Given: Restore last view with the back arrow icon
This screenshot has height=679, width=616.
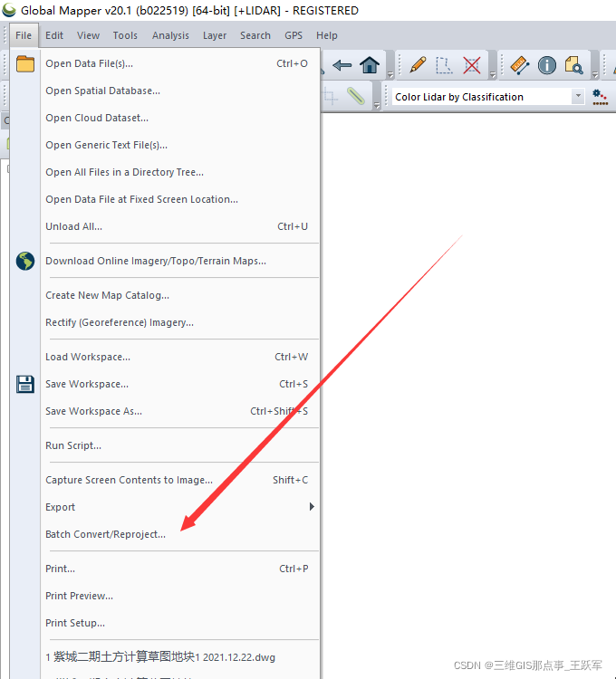Looking at the screenshot, I should tap(342, 65).
